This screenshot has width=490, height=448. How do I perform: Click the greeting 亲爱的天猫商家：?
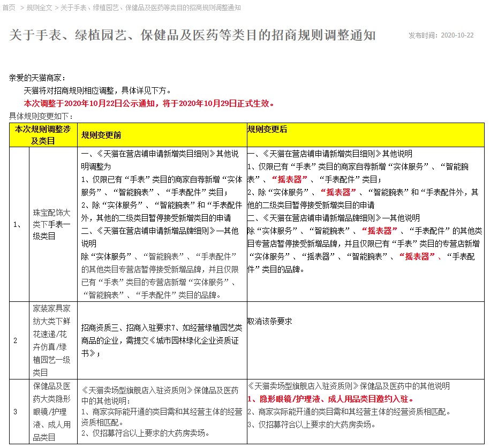(x=37, y=78)
